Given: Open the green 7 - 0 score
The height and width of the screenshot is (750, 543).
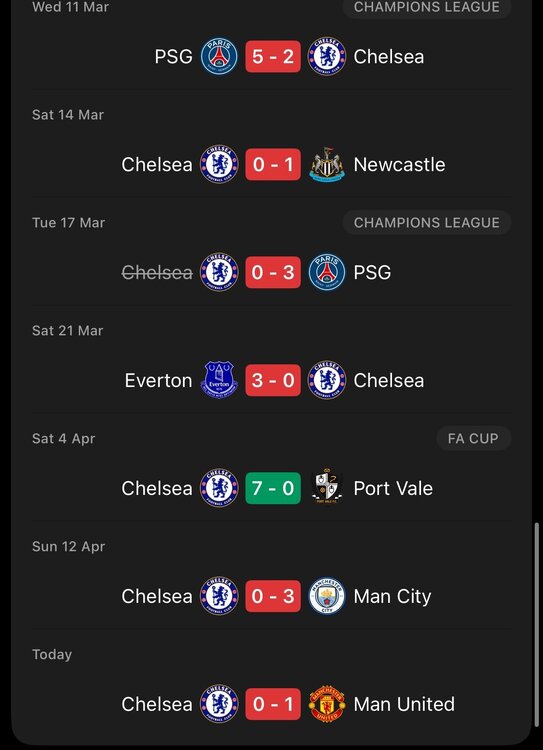Looking at the screenshot, I should 273,488.
